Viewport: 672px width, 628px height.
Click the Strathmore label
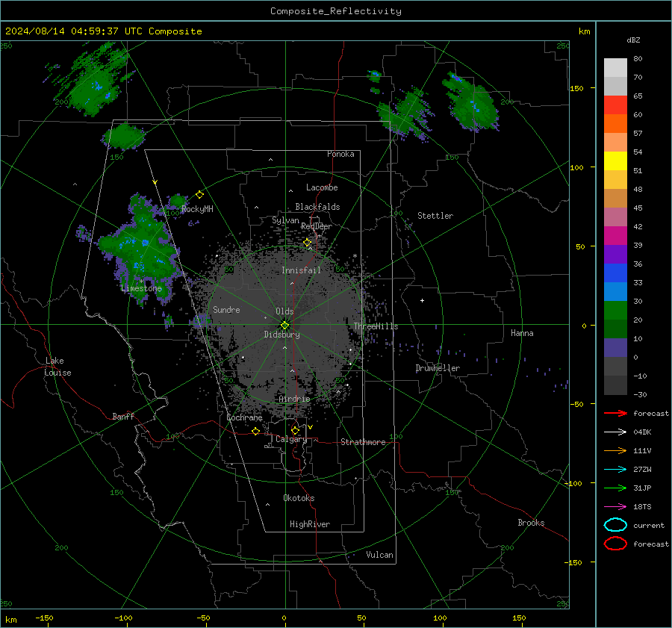pos(363,442)
